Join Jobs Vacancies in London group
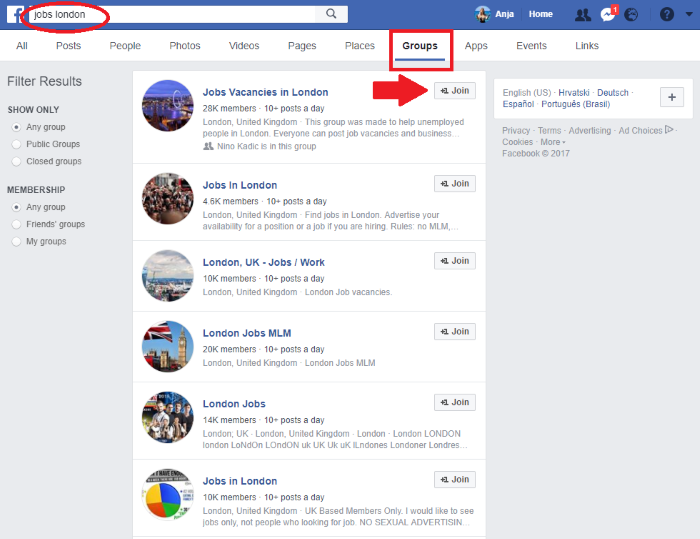 coord(454,91)
